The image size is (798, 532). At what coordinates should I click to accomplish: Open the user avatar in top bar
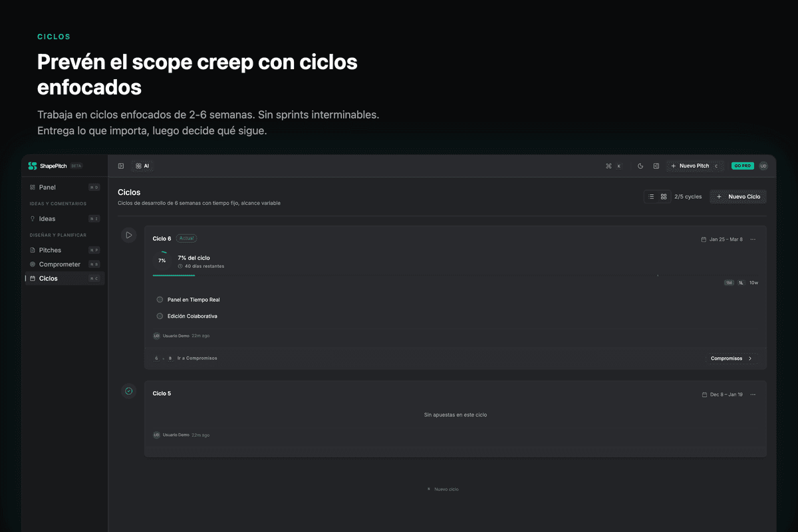(763, 166)
